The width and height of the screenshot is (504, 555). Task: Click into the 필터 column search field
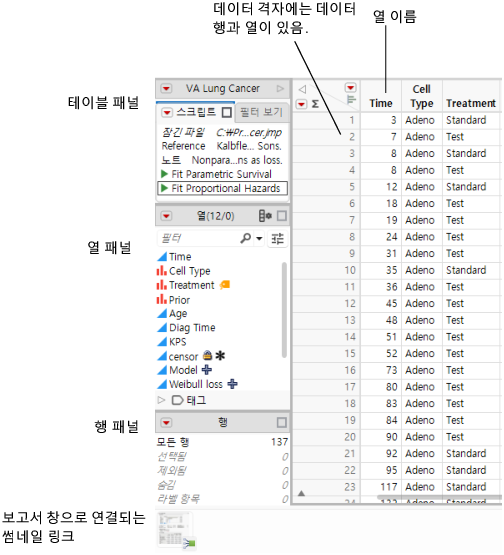pyautogui.click(x=198, y=238)
